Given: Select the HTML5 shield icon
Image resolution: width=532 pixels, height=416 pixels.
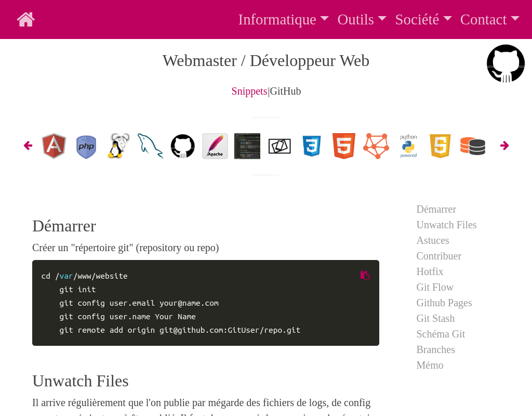Looking at the screenshot, I should tap(343, 146).
